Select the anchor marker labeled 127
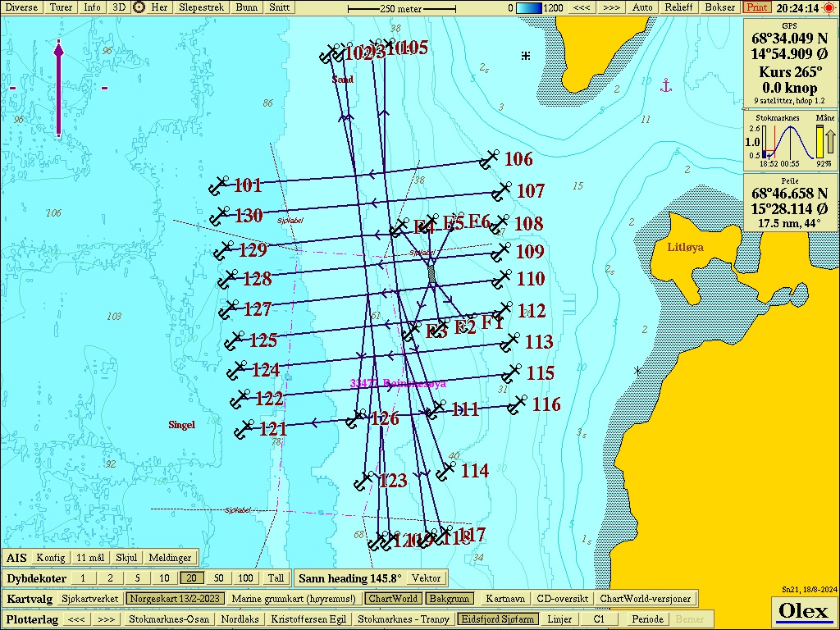The image size is (840, 630). [x=230, y=309]
